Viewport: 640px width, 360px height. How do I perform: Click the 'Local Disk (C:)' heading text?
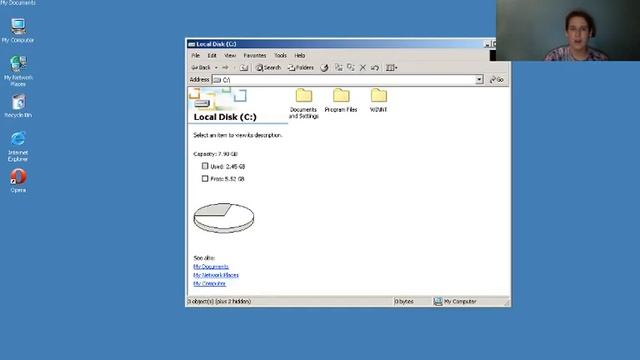(225, 117)
